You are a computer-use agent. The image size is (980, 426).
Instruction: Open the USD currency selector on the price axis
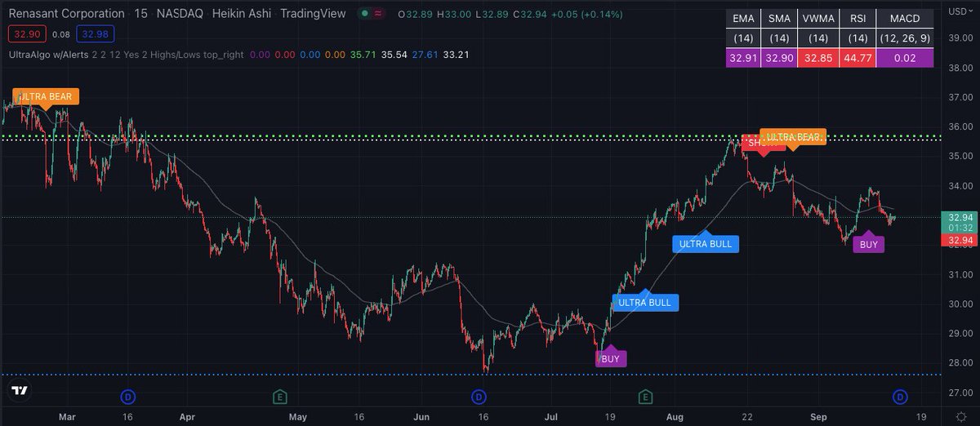click(x=959, y=11)
